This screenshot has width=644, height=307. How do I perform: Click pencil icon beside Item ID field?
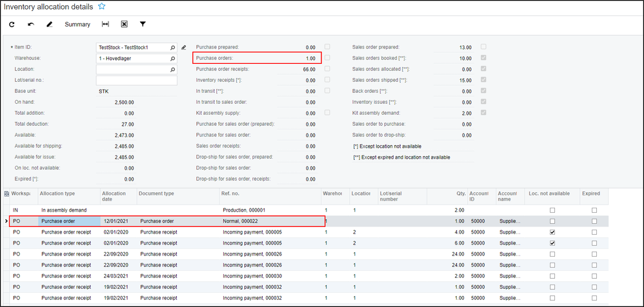[x=184, y=47]
